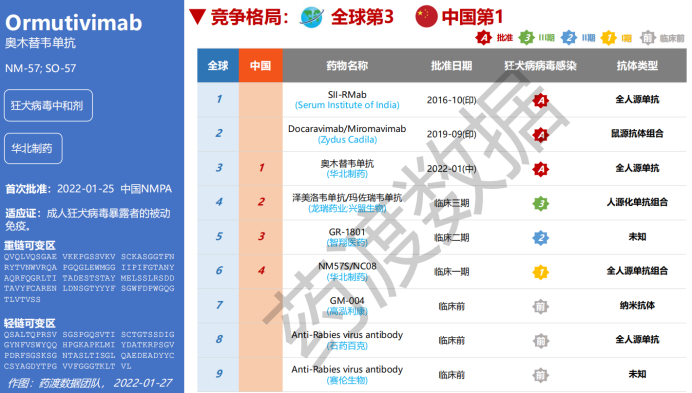This screenshot has height=393, width=692.
Task: Click the 全人源单抗组合 antibody type cell
Action: [x=637, y=271]
